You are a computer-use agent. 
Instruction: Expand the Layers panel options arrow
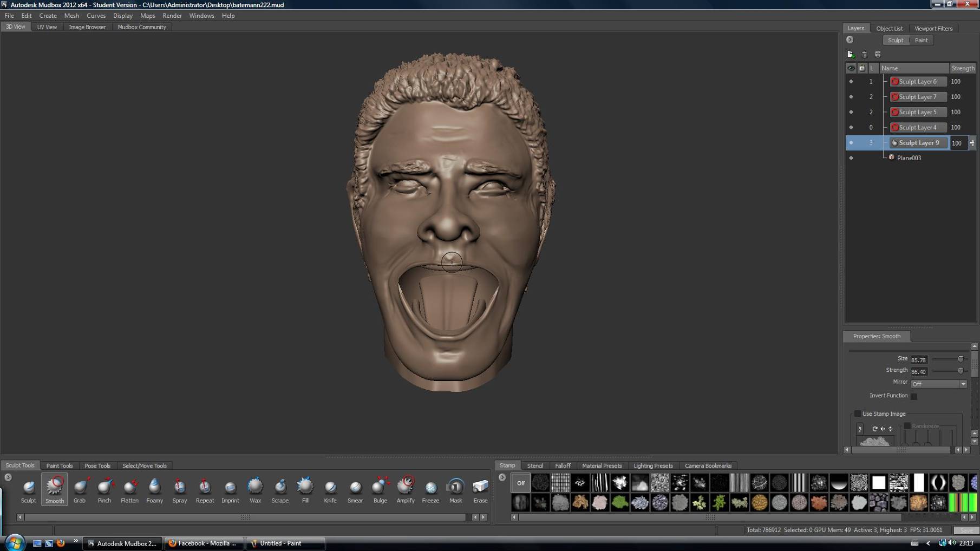[x=850, y=40]
